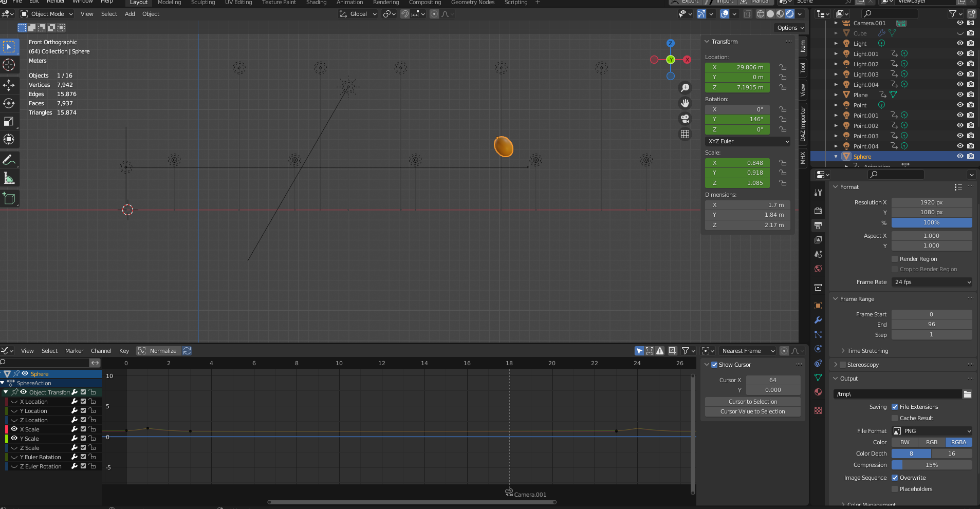
Task: Click the Cursor to Selection button
Action: coord(752,402)
